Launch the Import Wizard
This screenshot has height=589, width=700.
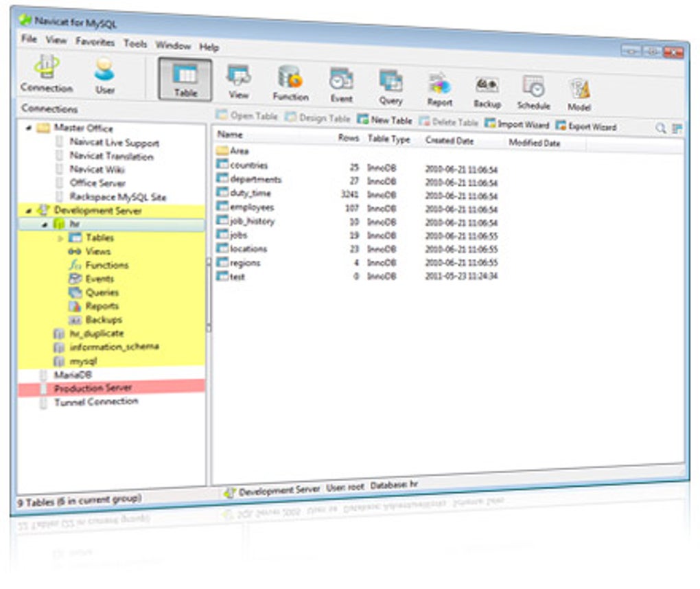click(517, 124)
